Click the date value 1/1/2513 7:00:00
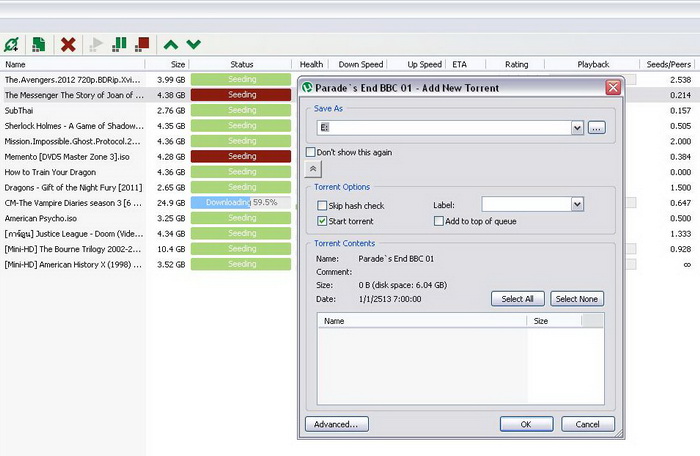The width and height of the screenshot is (700, 456). (390, 299)
